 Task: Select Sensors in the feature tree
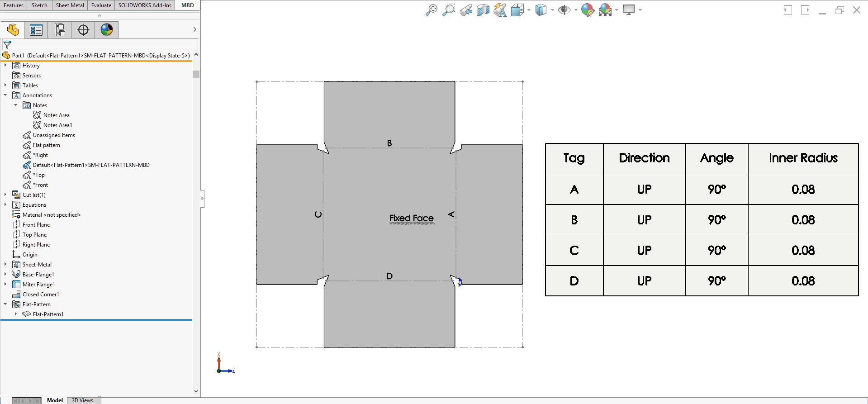tap(32, 76)
